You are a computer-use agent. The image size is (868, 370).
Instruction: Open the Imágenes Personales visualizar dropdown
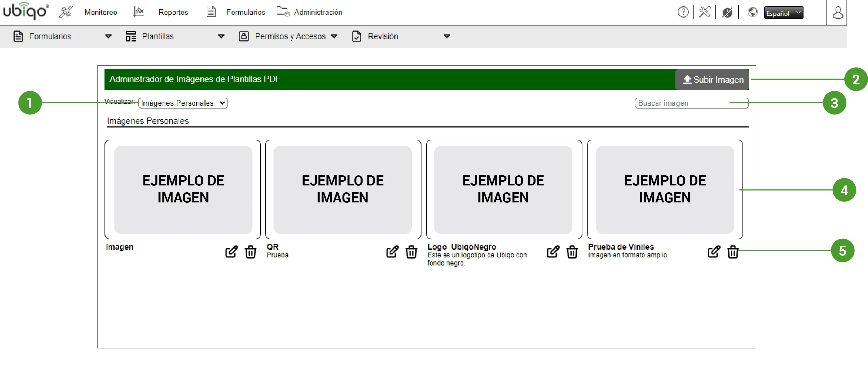[183, 103]
